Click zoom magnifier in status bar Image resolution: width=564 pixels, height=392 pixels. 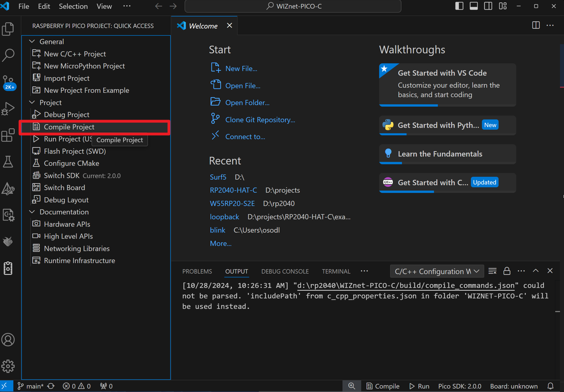pos(351,386)
